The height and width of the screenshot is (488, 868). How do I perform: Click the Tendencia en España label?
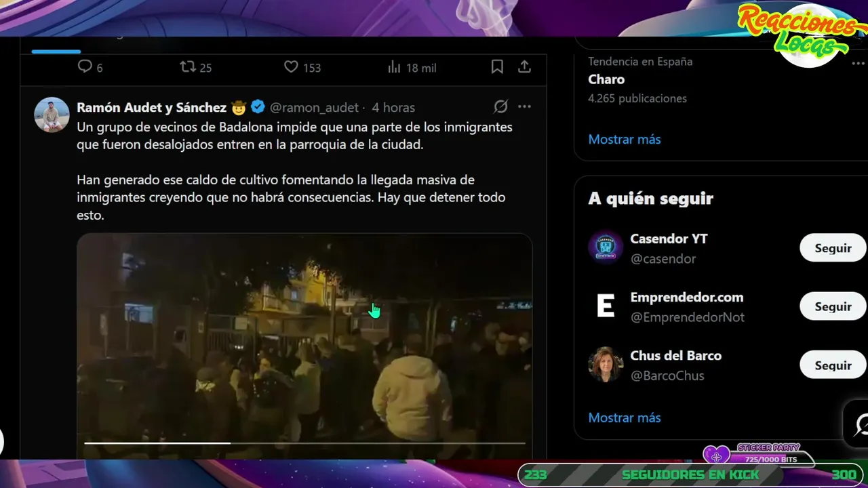point(640,61)
